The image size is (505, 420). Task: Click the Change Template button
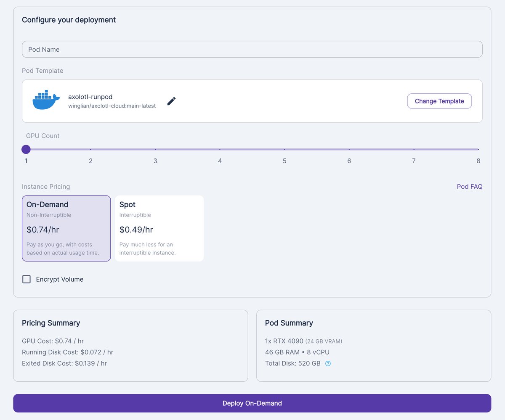[439, 101]
